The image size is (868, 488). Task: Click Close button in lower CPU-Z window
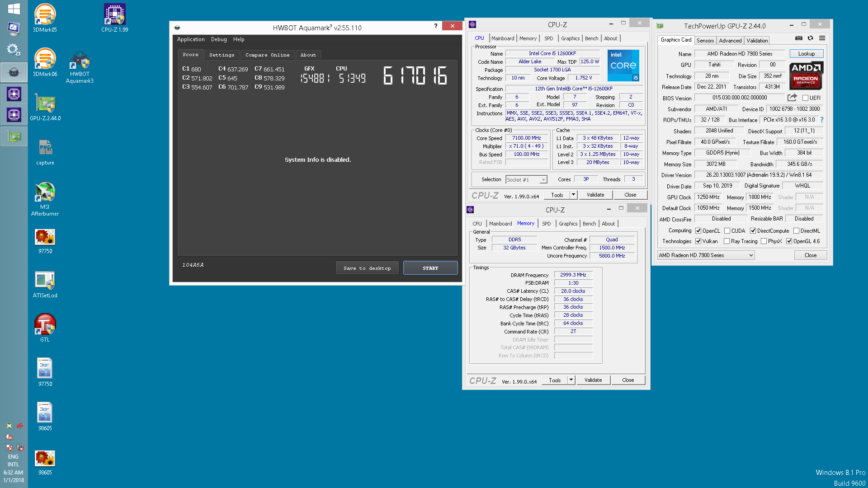628,380
